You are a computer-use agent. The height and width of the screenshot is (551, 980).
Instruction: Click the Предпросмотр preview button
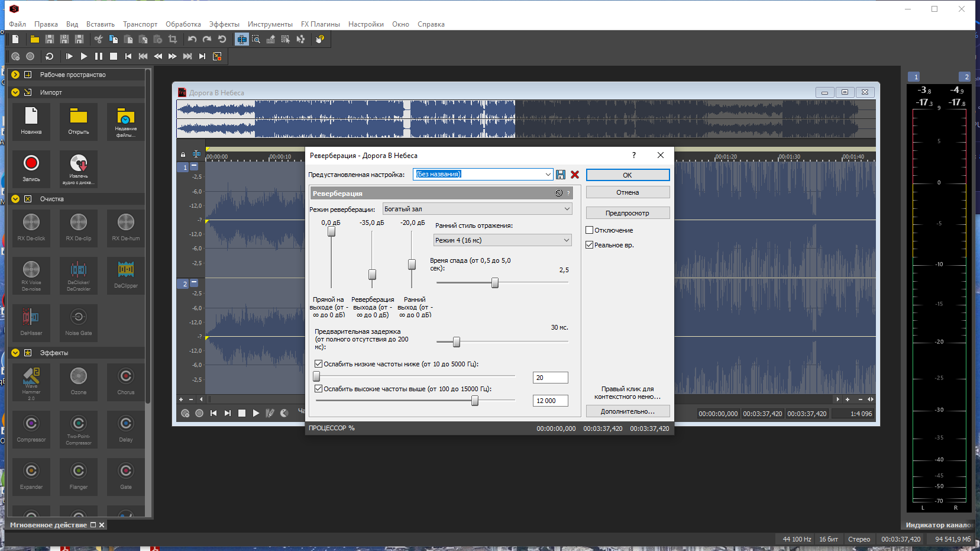pos(628,213)
